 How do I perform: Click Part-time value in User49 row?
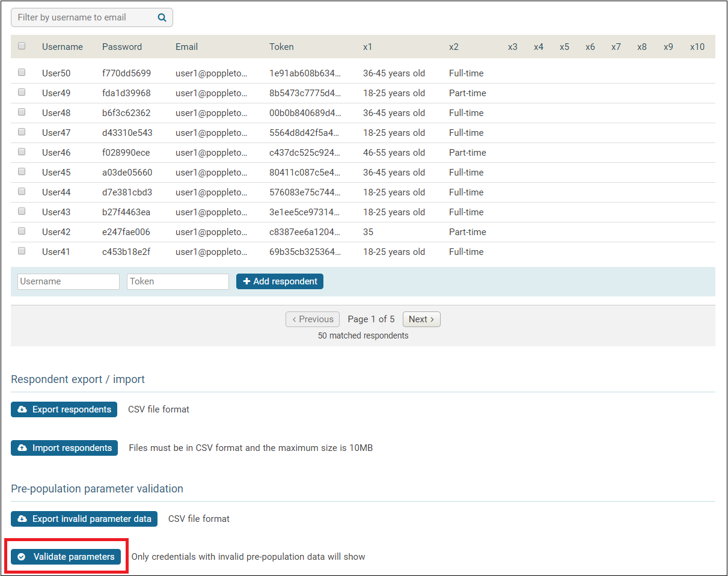pyautogui.click(x=467, y=93)
